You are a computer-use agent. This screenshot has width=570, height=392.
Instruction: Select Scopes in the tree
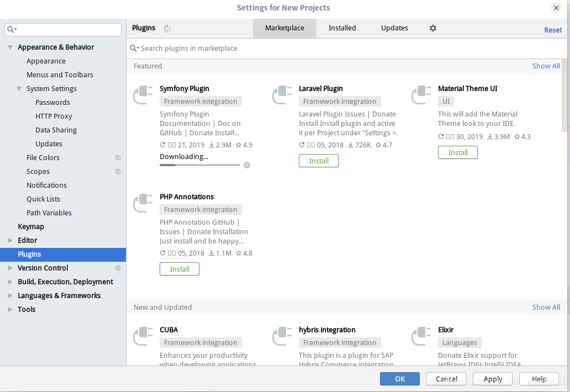(38, 172)
